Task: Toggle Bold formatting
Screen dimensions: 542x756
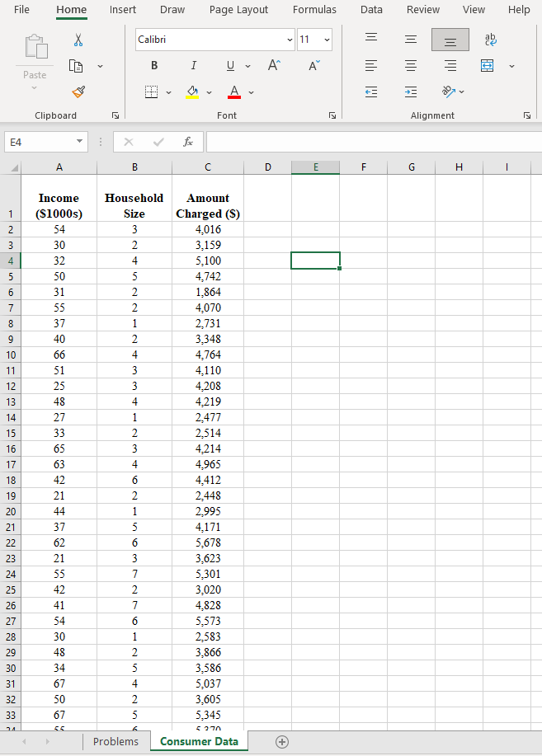Action: point(154,66)
